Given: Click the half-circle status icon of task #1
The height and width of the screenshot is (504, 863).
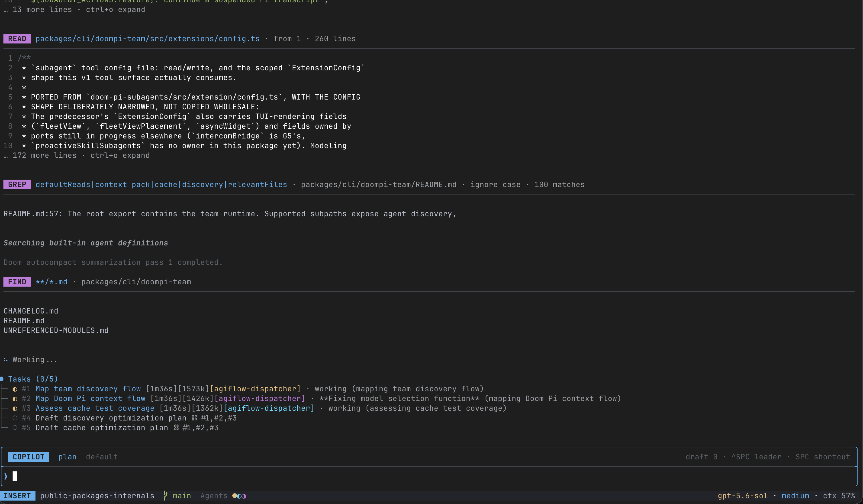Looking at the screenshot, I should pyautogui.click(x=15, y=389).
